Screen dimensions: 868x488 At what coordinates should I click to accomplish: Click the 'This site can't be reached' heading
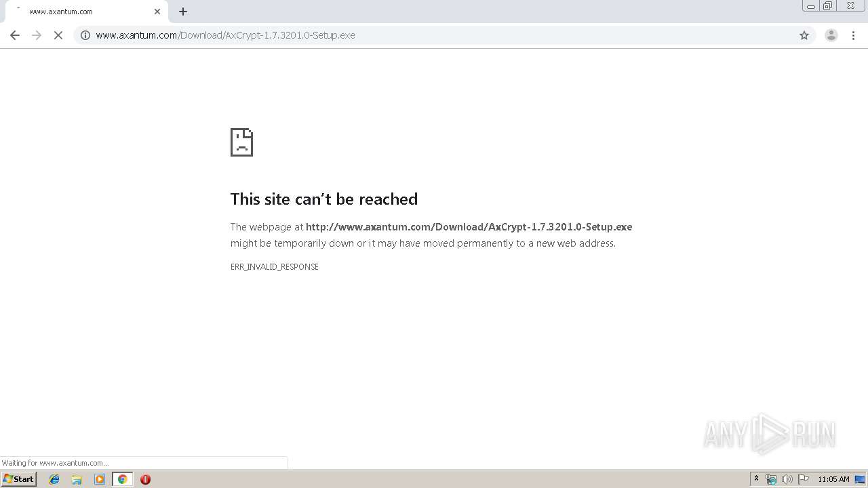click(324, 199)
